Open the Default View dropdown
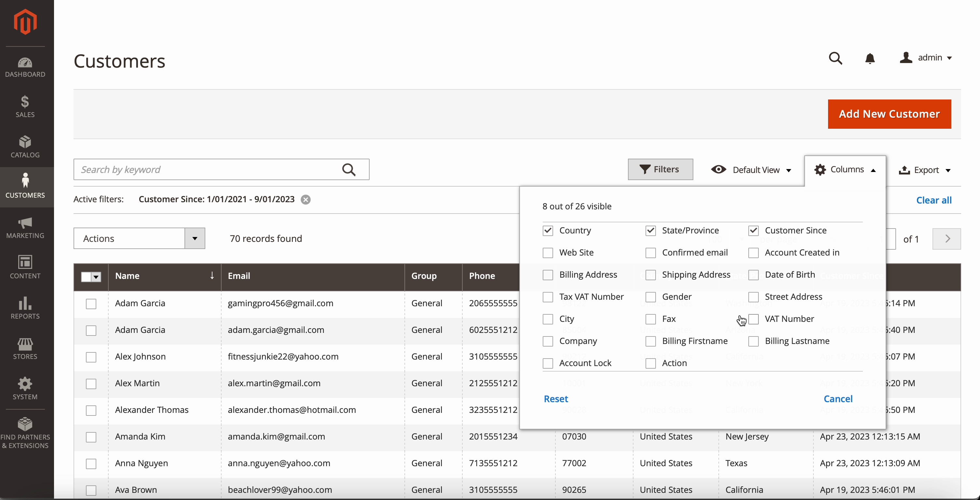Viewport: 980px width, 500px height. [751, 170]
